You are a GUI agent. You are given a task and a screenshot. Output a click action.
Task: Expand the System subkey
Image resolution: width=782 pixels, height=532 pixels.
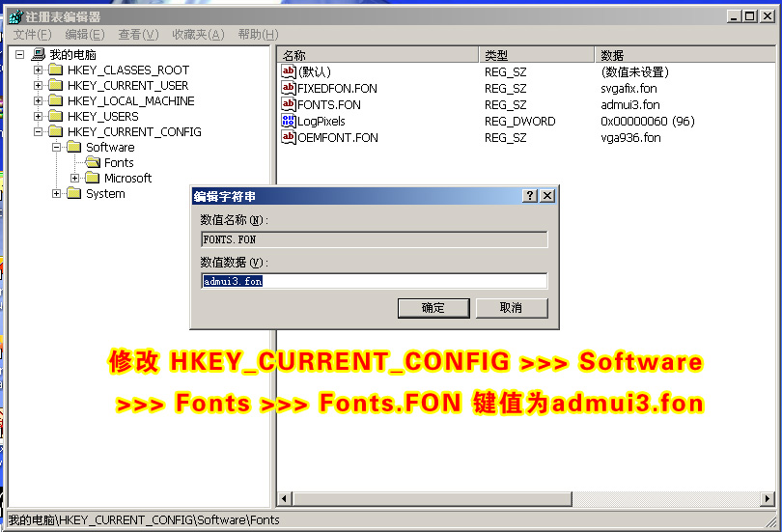coord(56,193)
